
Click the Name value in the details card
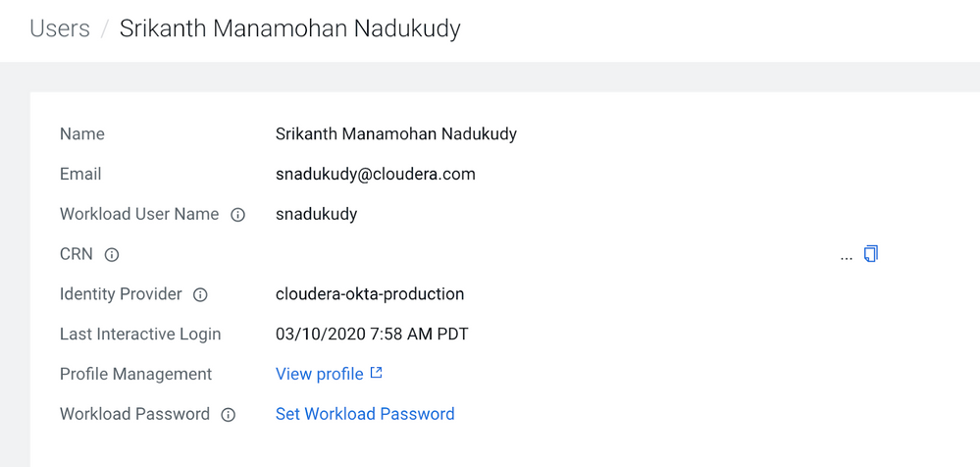pos(395,133)
